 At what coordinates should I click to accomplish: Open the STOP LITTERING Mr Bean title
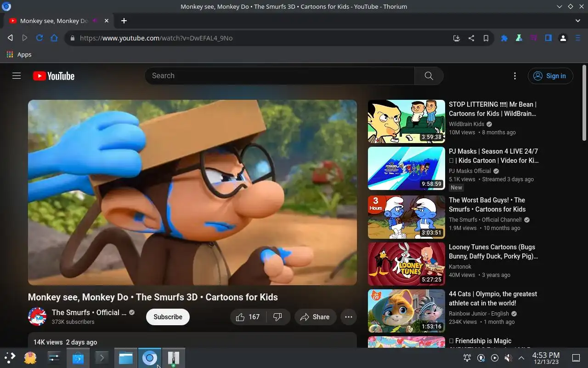point(493,109)
